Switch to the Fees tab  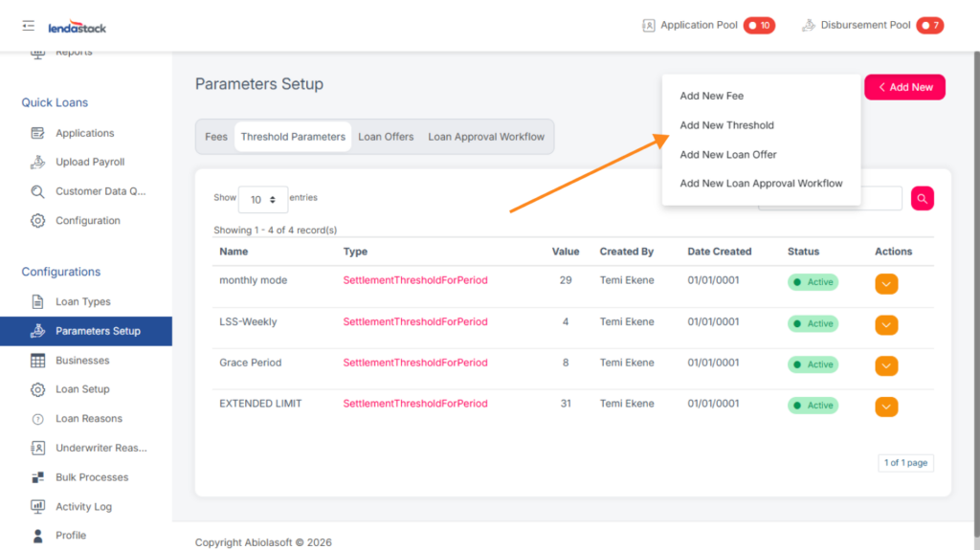pos(216,137)
